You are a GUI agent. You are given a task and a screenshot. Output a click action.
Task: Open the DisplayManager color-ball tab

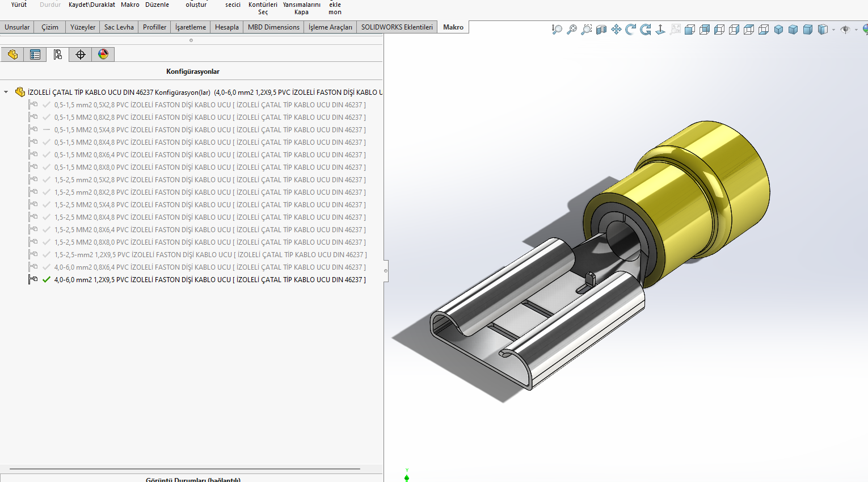[x=103, y=55]
